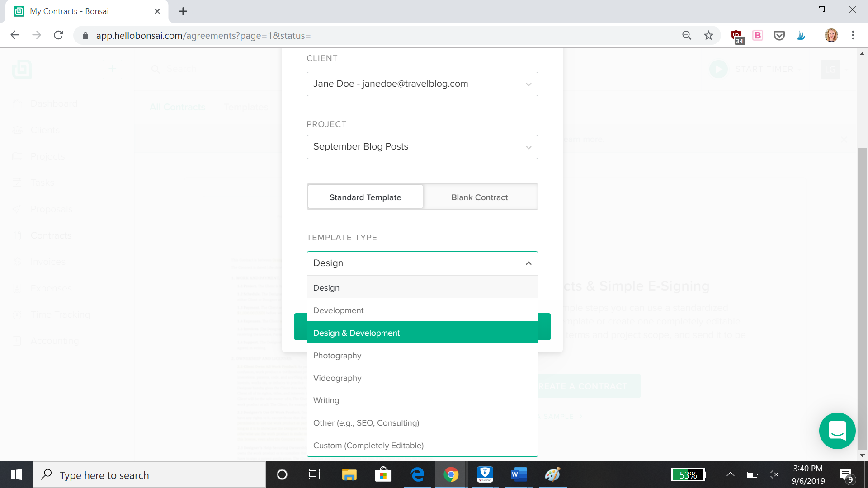The image size is (868, 488).
Task: Click the padlock site info icon
Action: point(85,36)
